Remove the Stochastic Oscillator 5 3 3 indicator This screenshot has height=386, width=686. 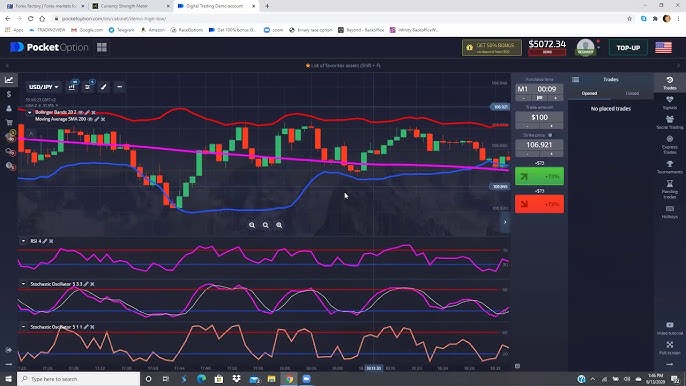[92, 284]
